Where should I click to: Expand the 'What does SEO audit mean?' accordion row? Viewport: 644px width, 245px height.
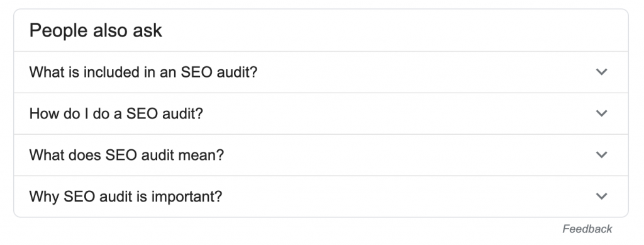(x=321, y=155)
